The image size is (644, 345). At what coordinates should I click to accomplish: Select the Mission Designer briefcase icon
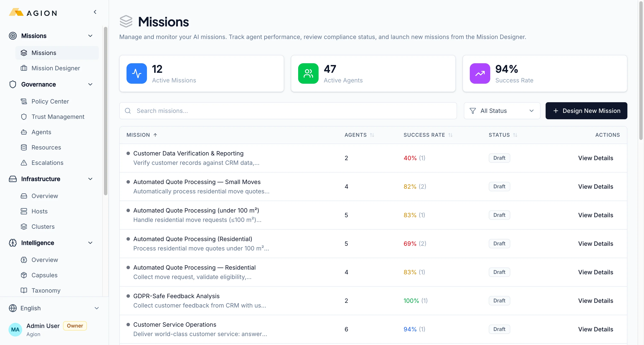point(24,68)
